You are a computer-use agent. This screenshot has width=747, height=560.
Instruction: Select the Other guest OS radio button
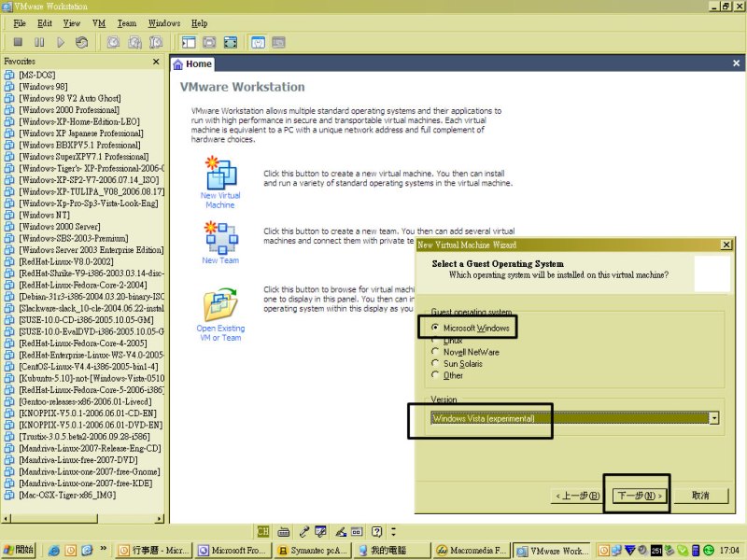[x=434, y=375]
